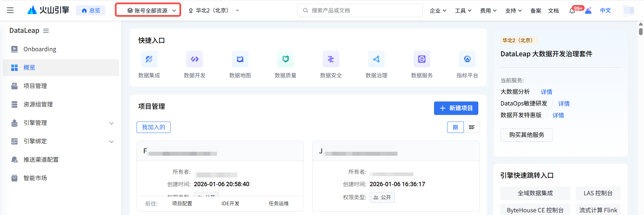Click the 新建项目 button
The image size is (644, 215).
tap(456, 108)
